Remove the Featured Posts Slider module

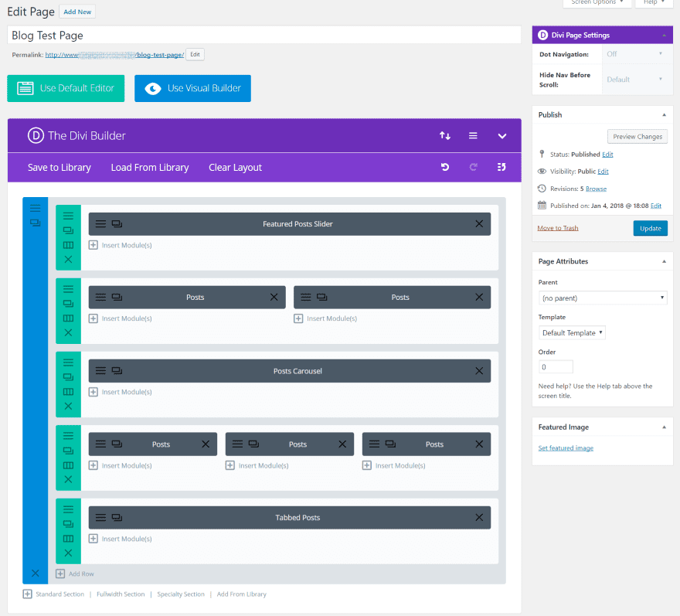click(x=479, y=224)
